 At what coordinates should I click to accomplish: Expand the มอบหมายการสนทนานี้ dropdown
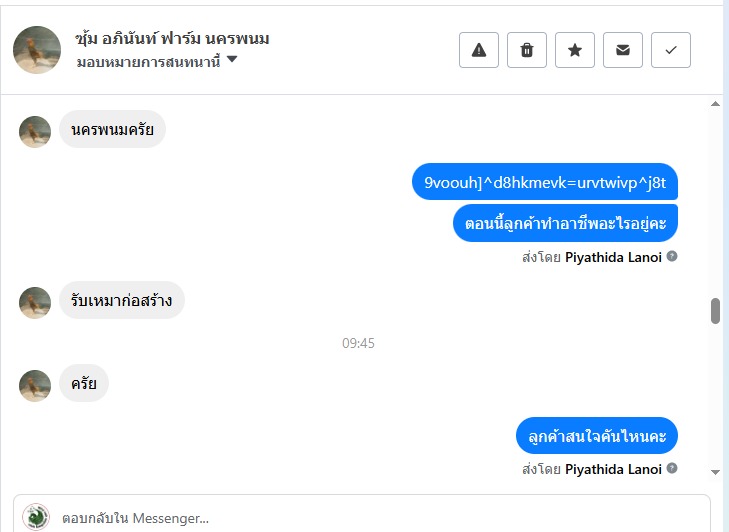pos(232,60)
